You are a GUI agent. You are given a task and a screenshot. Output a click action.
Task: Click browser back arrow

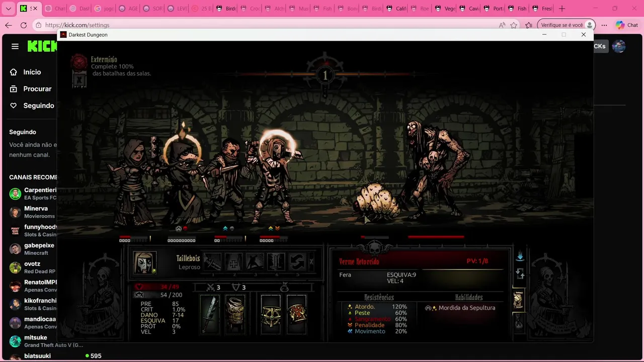9,25
